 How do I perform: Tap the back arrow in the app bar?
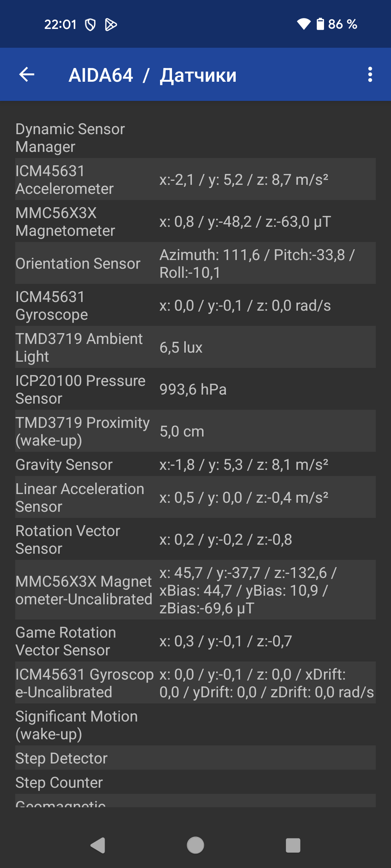(x=27, y=75)
